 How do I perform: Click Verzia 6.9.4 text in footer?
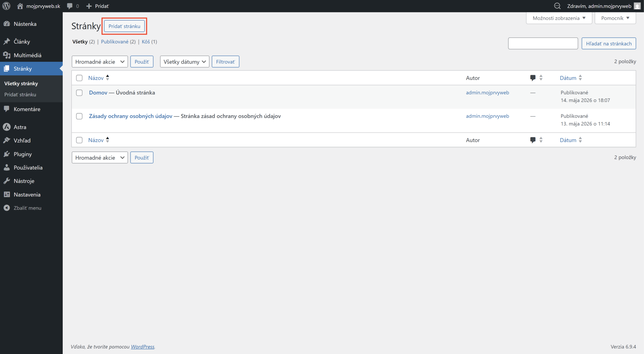pyautogui.click(x=623, y=347)
